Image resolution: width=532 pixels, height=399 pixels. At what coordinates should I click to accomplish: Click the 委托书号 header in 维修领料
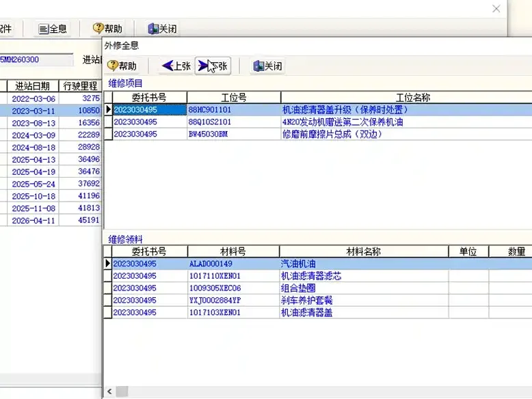pyautogui.click(x=149, y=251)
